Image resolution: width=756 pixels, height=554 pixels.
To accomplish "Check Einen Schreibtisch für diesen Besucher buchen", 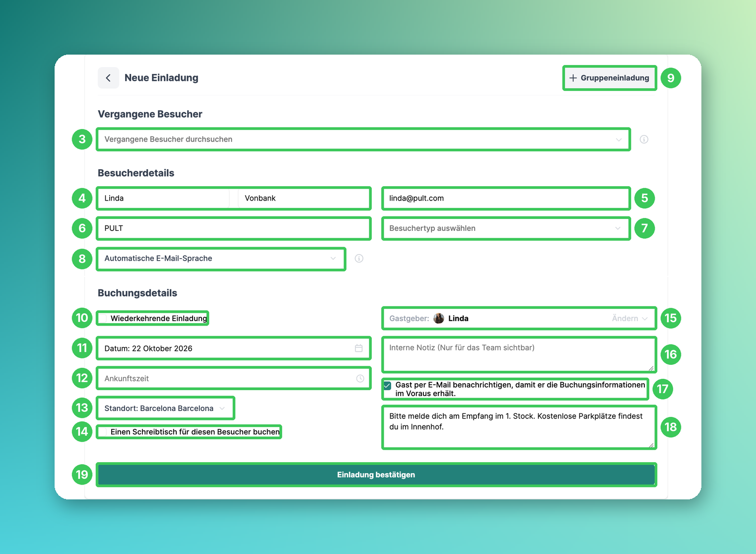I will point(103,432).
